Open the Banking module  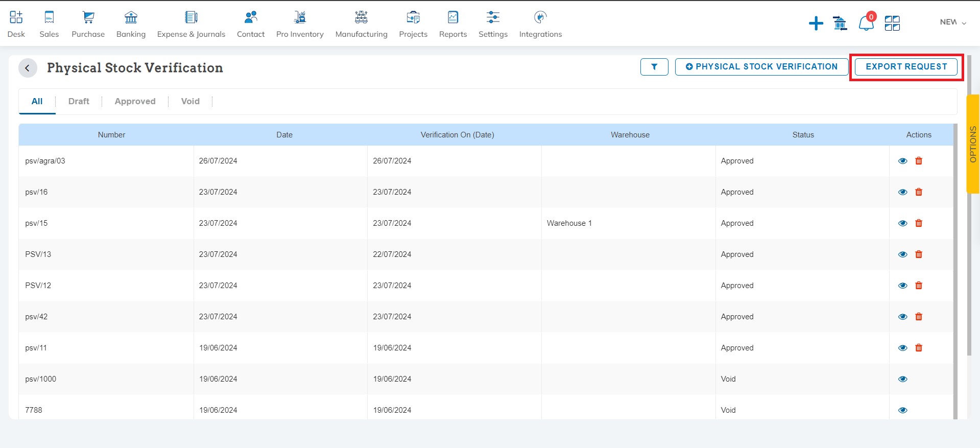[131, 24]
